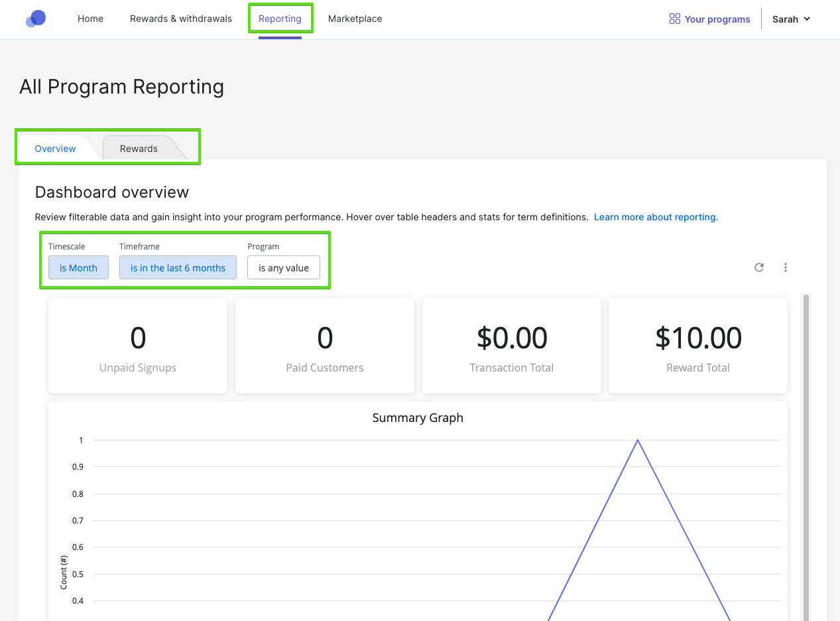The image size is (840, 621).
Task: Open Timescale 'is Month' filter
Action: (78, 267)
